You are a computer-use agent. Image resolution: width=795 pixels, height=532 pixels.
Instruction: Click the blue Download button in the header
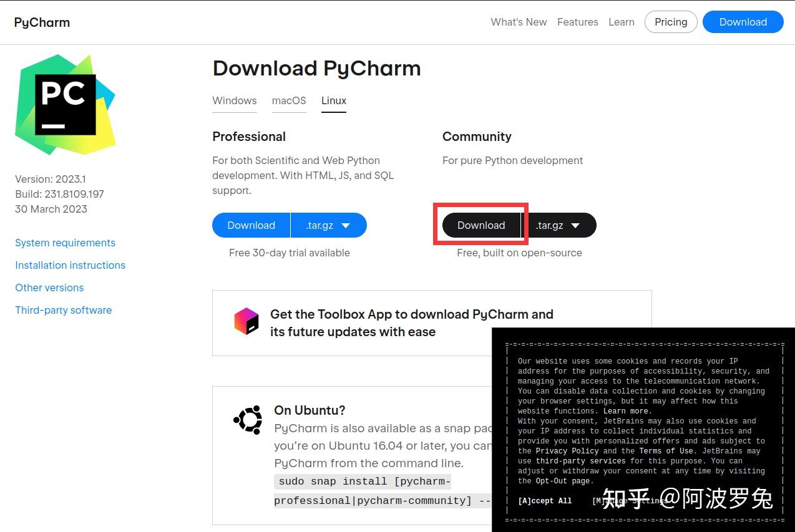coord(743,22)
